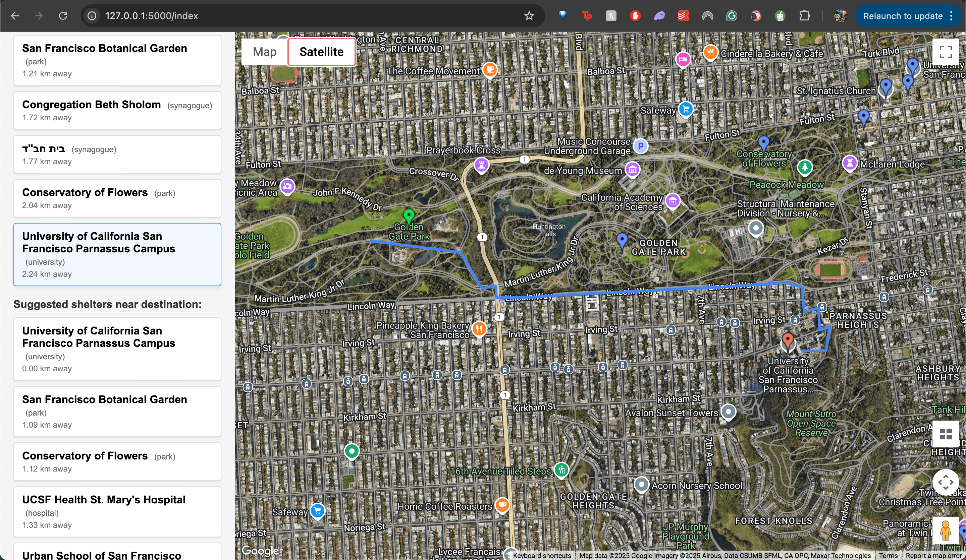Click the Street View pegman icon
The image size is (966, 560).
(945, 531)
